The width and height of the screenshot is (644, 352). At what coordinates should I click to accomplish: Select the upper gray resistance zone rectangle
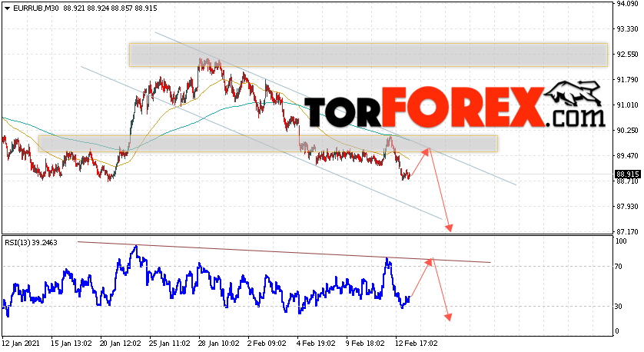coord(368,55)
